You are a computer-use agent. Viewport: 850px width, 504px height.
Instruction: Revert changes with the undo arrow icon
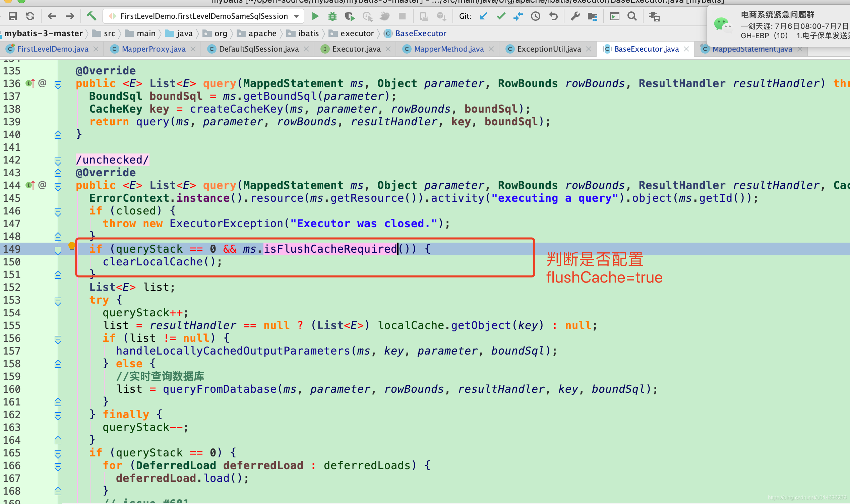553,16
